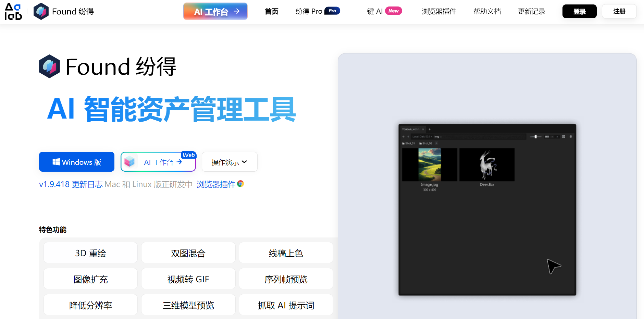
Task: Expand the Local Disk (D:) breadcrumb arrow
Action: (x=431, y=136)
